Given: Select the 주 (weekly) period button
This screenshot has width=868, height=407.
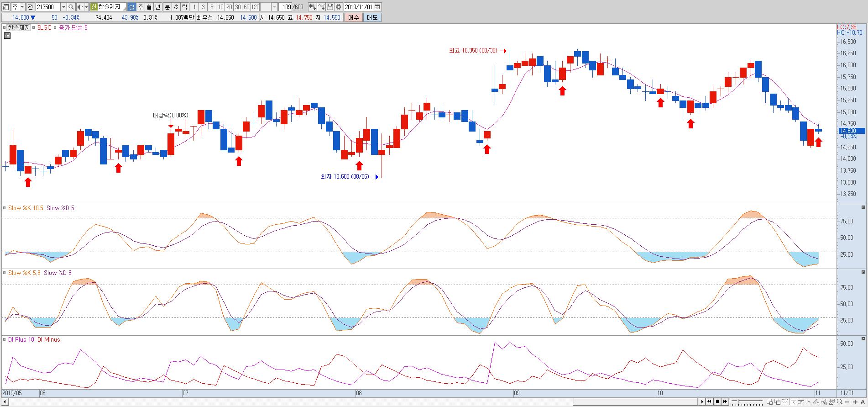Looking at the screenshot, I should 141,7.
